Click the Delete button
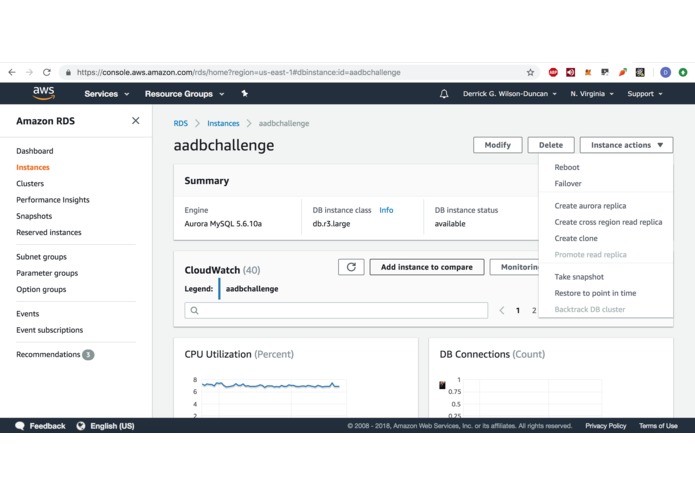Screen dimensions: 695x494 tap(551, 145)
